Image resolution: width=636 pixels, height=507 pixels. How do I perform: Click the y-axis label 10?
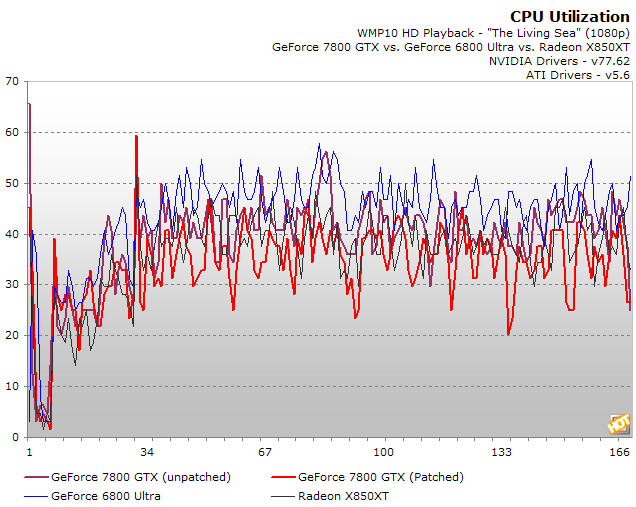[12, 387]
